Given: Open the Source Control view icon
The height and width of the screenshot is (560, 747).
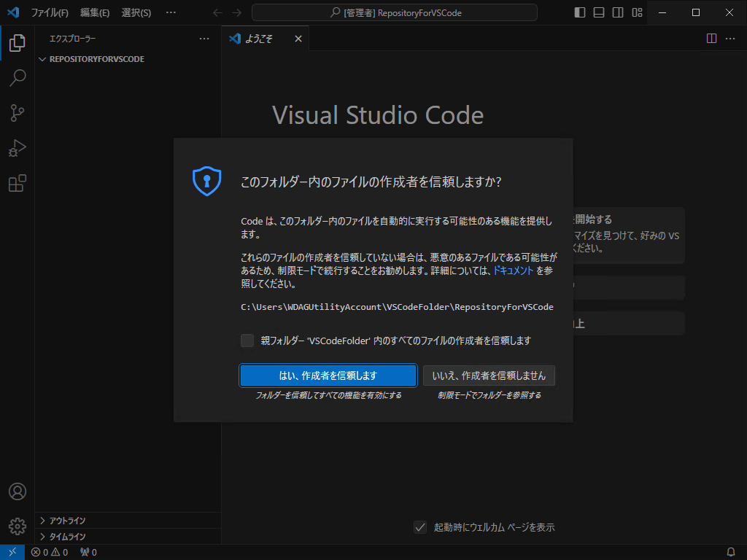Looking at the screenshot, I should pyautogui.click(x=18, y=113).
